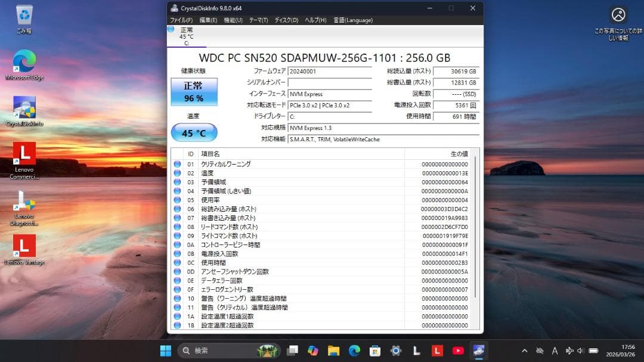Screen dimensions: 644x362
Task: Click status circle for 温度 row 02
Action: [x=177, y=173]
